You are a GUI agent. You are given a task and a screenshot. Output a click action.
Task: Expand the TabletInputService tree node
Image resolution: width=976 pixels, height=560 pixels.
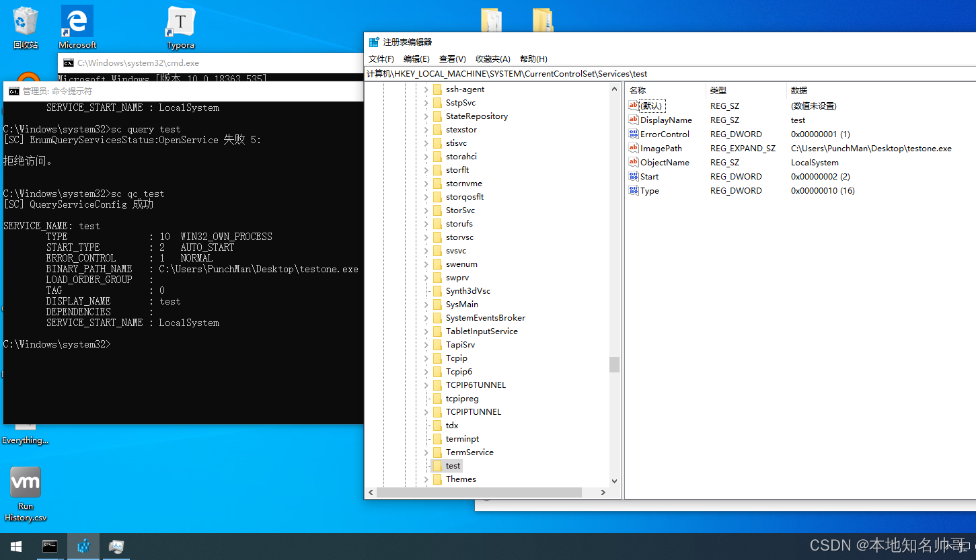click(x=426, y=331)
